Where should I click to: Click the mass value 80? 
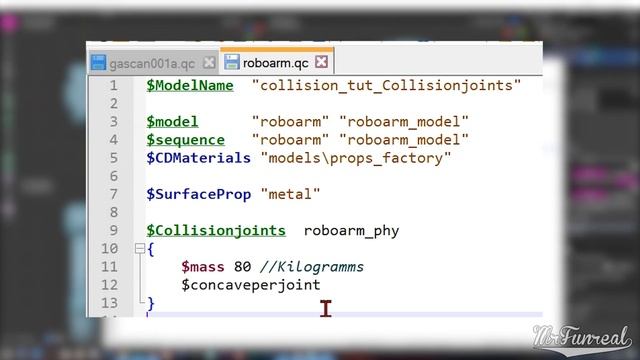point(242,267)
